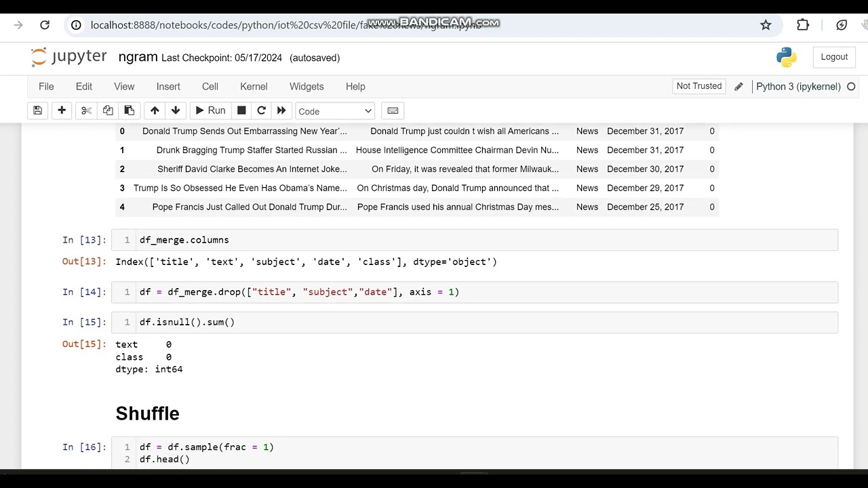This screenshot has width=868, height=488.
Task: Click the Last Checkpoint 05/17/2024 text
Action: click(222, 58)
